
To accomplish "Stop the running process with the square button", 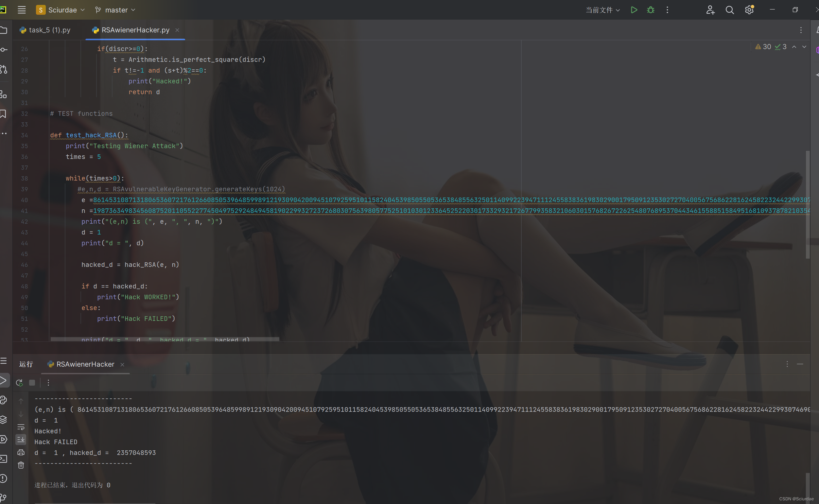I will point(32,382).
